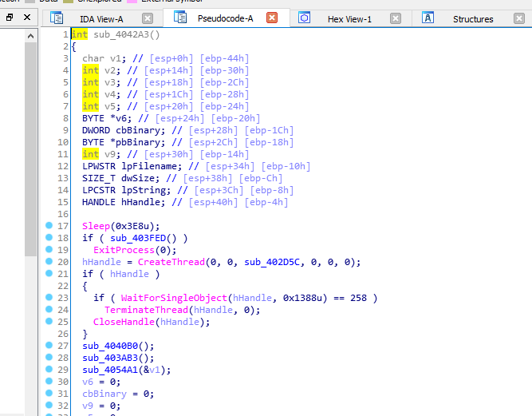Click TerminateThread call
The height and width of the screenshot is (416, 532).
click(x=146, y=310)
